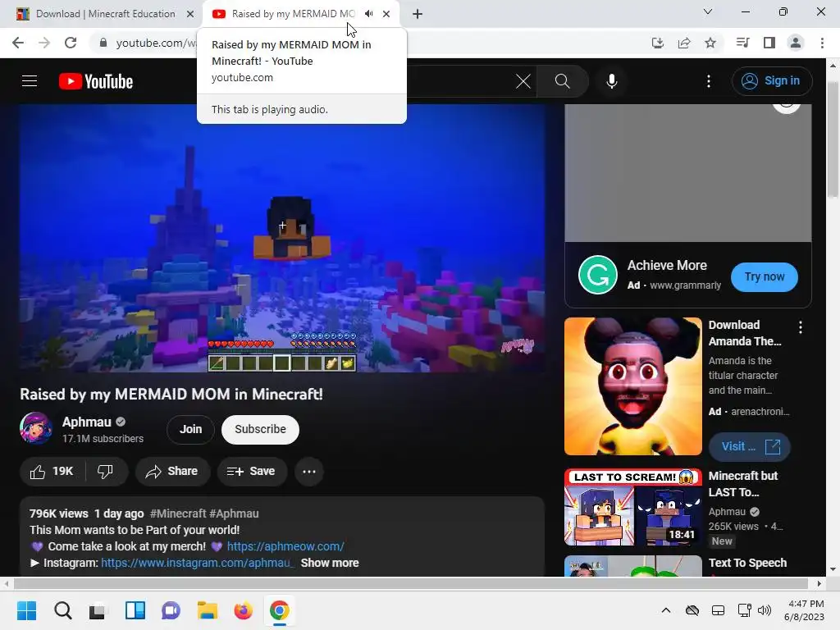
Task: Click the horizontal page scrollbar
Action: point(410,583)
